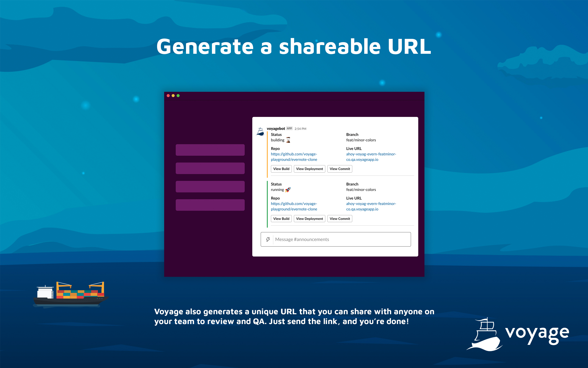Select feat/minor-colors branch in the running message

coord(361,190)
